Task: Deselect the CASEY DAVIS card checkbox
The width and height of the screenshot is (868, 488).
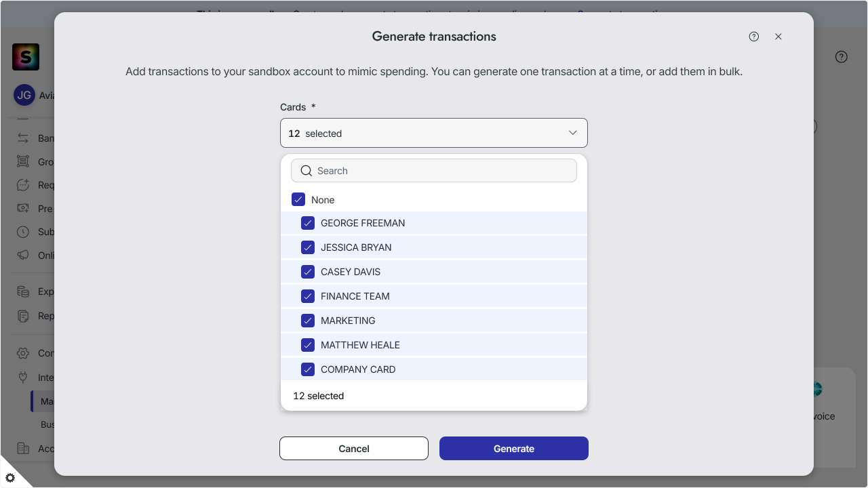Action: click(x=308, y=272)
